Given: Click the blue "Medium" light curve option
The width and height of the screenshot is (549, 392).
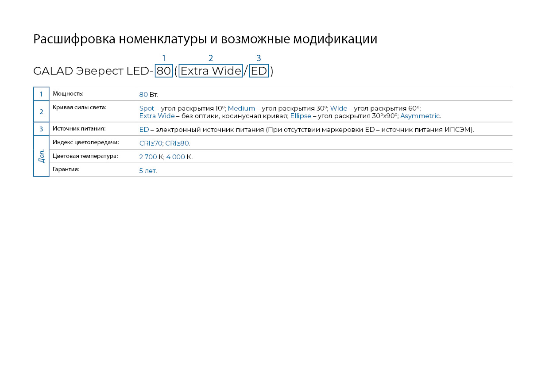Looking at the screenshot, I should pos(241,108).
